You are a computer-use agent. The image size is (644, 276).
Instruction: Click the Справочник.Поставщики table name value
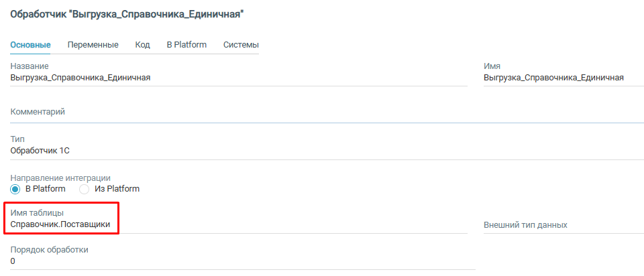point(60,224)
